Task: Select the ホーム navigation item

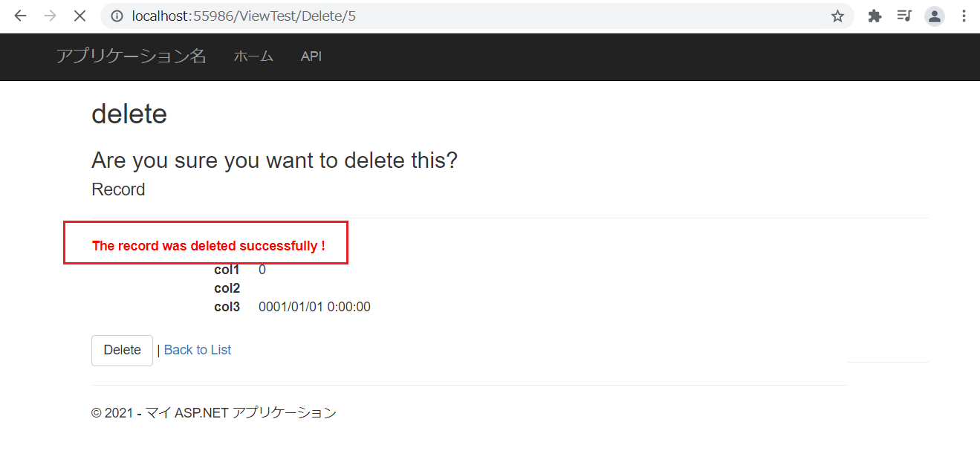Action: [253, 56]
